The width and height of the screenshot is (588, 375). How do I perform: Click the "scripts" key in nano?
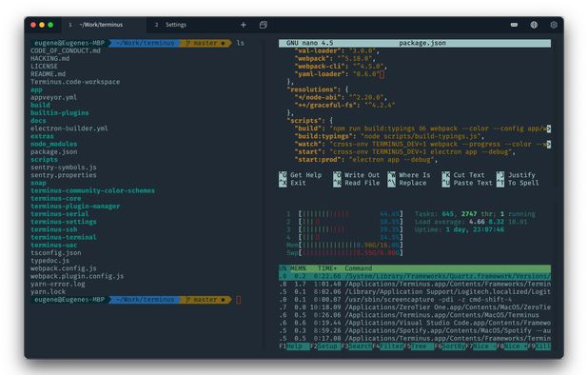tap(307, 121)
